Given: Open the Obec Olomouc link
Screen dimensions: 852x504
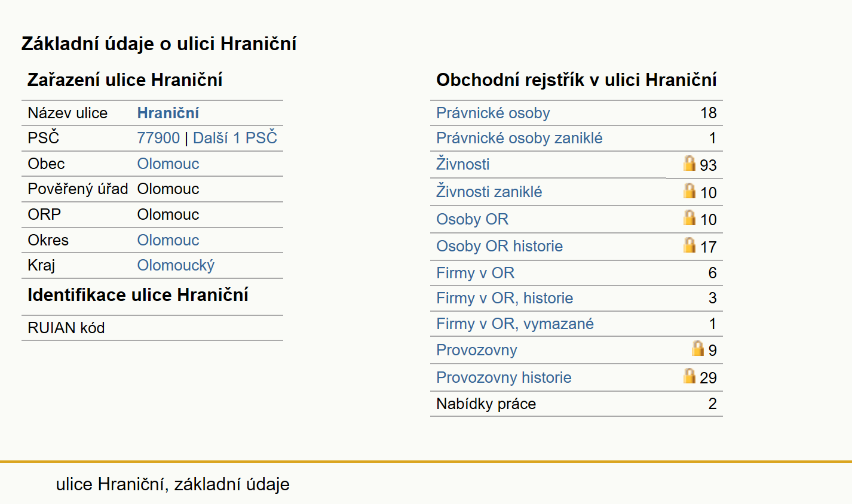Looking at the screenshot, I should tap(168, 164).
